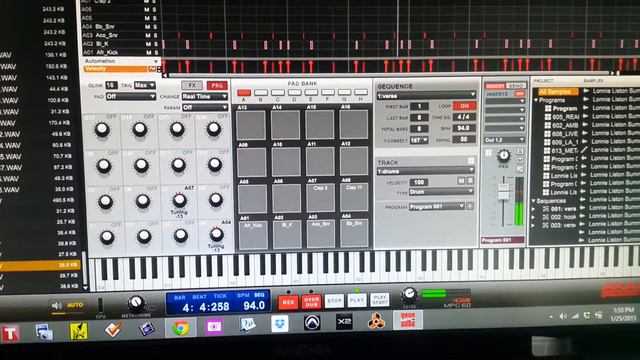Click the speaker icon next to AUTO

point(56,305)
